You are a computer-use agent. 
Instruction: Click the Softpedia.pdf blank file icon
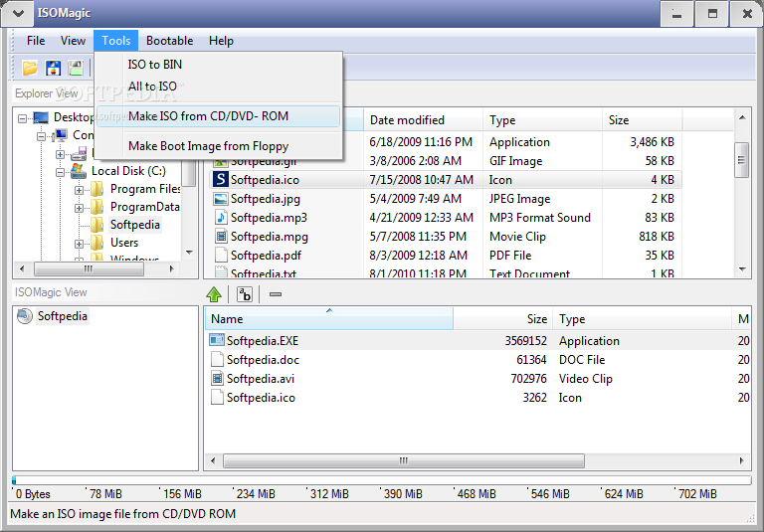click(x=221, y=255)
